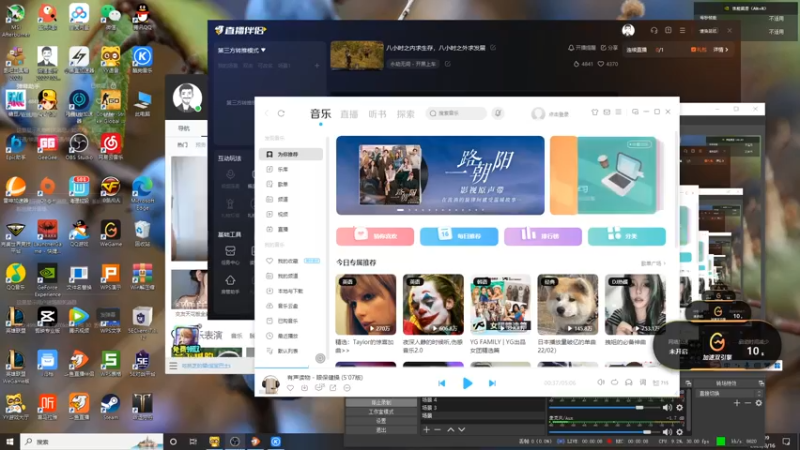Image resolution: width=800 pixels, height=450 pixels.
Task: Click the login avatar in music player
Action: (538, 114)
